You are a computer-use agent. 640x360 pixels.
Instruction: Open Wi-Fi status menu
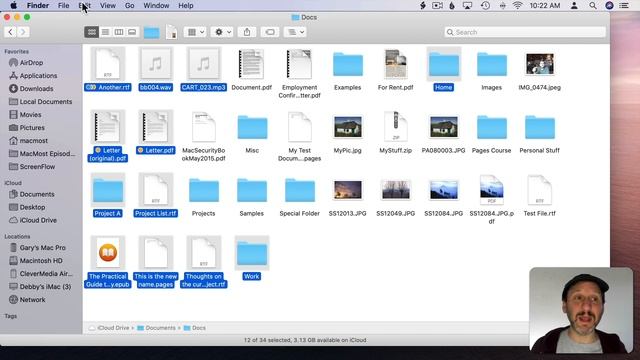(x=518, y=5)
